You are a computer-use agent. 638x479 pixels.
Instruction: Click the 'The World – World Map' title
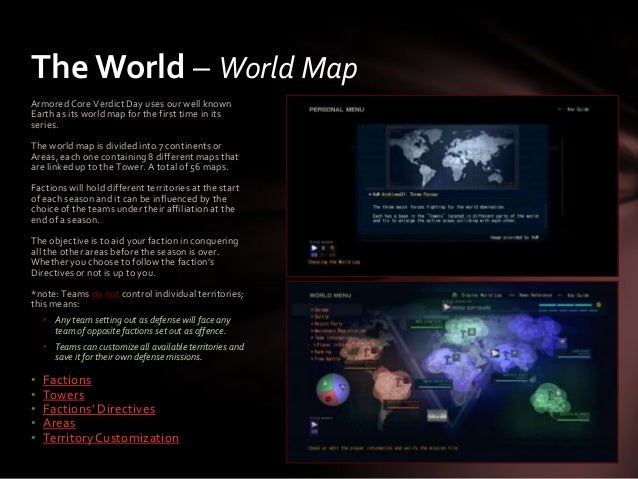(194, 66)
